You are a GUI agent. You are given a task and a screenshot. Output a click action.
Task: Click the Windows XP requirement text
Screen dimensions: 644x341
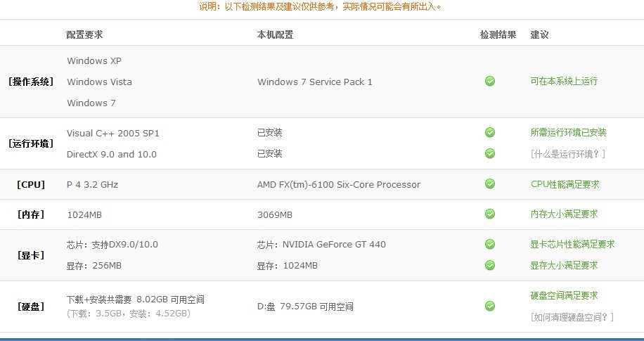click(94, 60)
